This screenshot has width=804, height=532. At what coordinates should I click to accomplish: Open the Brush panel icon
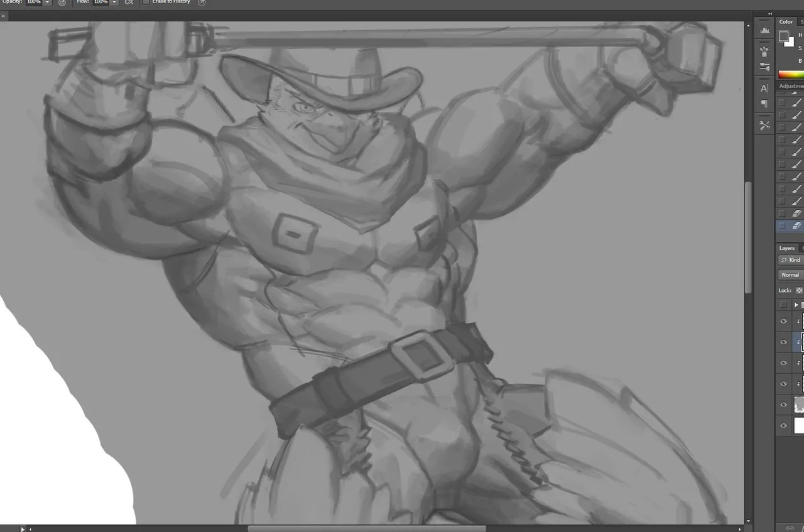tap(764, 67)
